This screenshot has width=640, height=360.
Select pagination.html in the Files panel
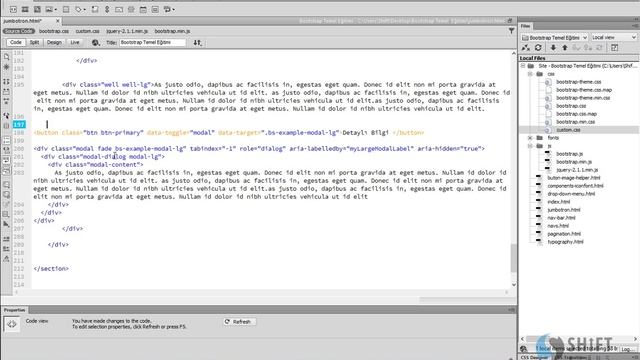(x=564, y=234)
